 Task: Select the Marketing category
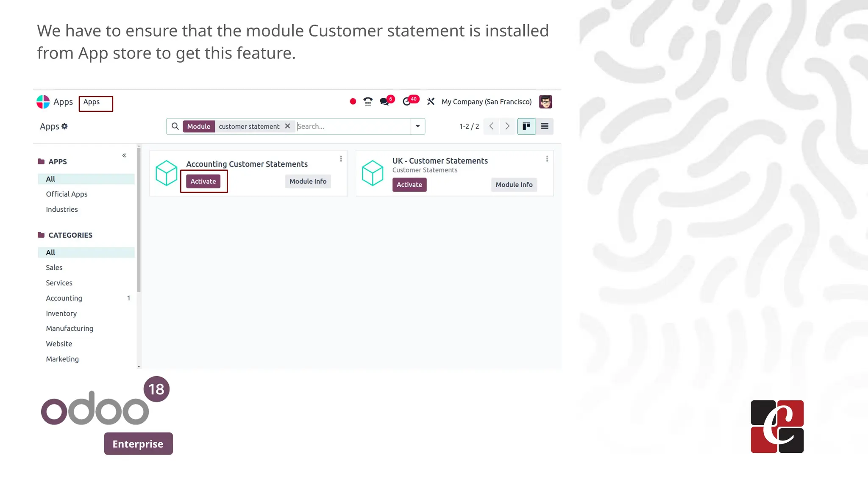pos(62,359)
